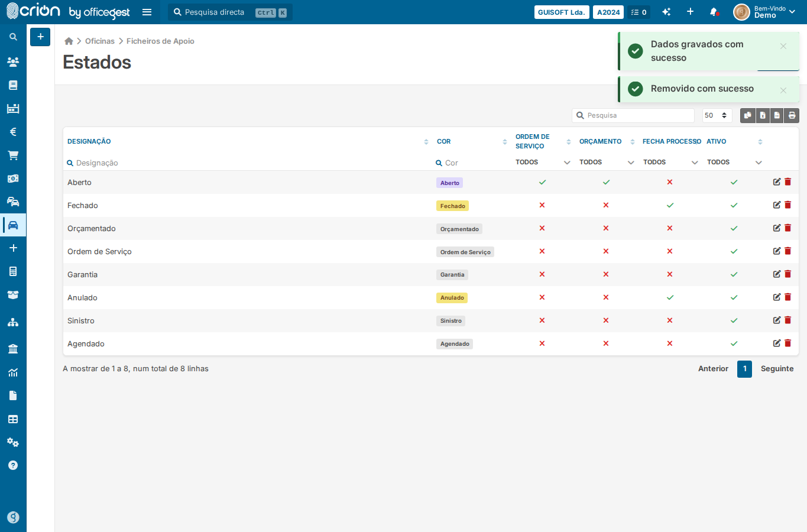Open the Orçamento TODOS filter
The height and width of the screenshot is (532, 807).
[x=606, y=162]
